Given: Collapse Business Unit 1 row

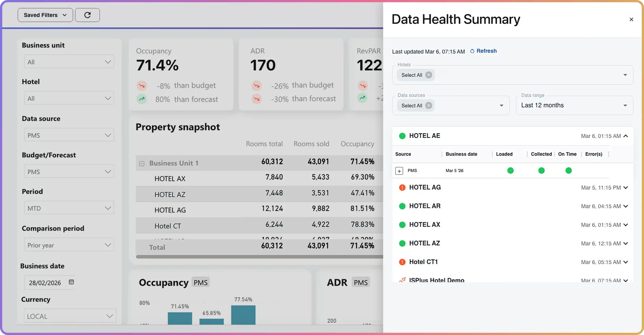Looking at the screenshot, I should (x=142, y=164).
